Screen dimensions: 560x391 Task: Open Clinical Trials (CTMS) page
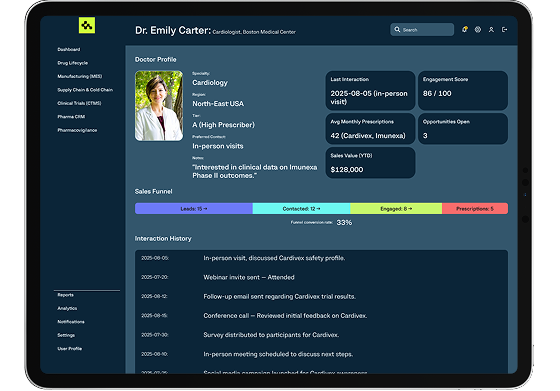click(79, 103)
